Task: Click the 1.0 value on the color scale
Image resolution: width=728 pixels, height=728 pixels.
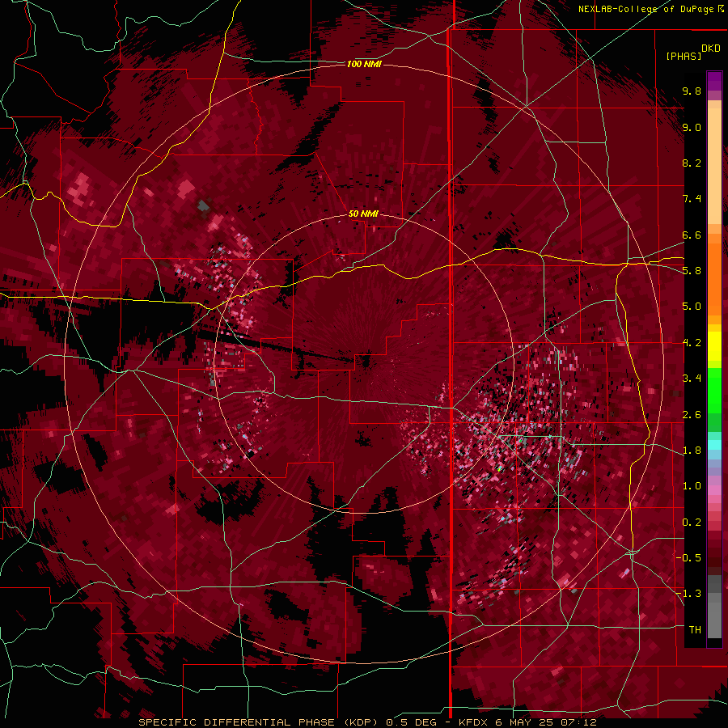Action: (692, 486)
